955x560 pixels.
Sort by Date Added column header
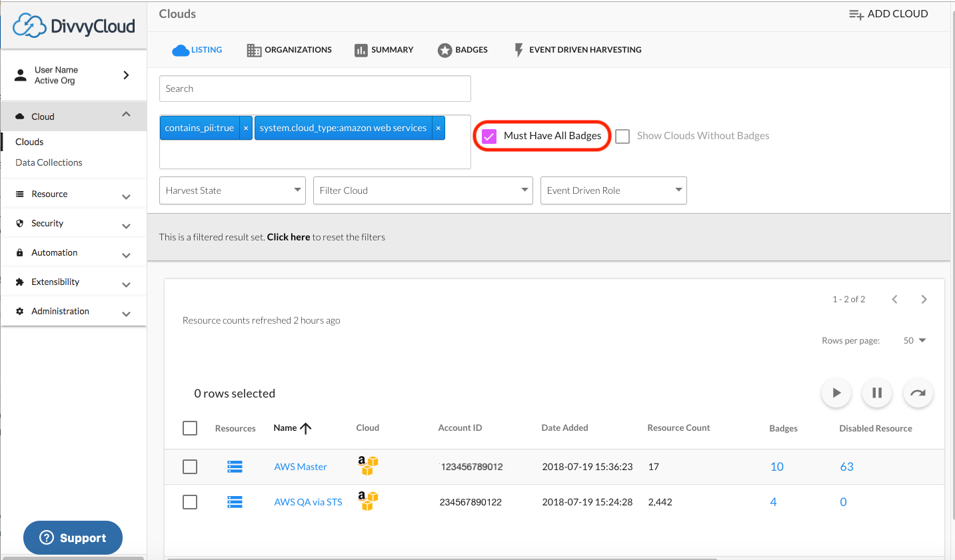coord(564,428)
